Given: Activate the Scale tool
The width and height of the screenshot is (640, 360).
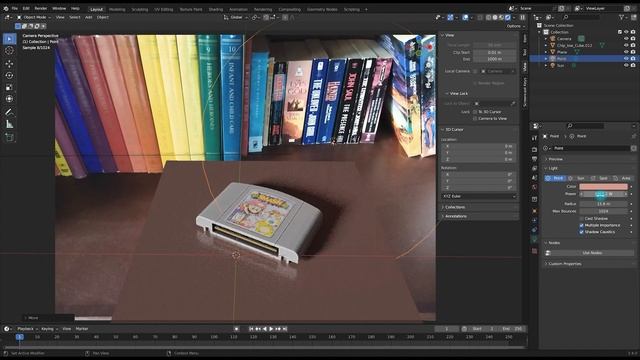Looking at the screenshot, I should (x=9, y=87).
